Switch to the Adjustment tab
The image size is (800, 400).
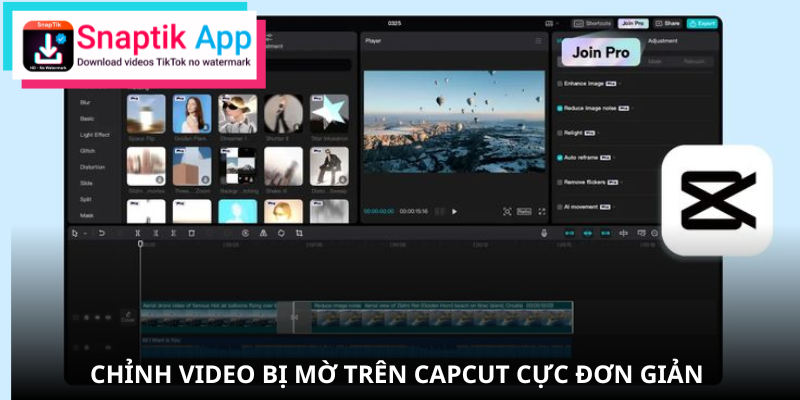coord(662,41)
